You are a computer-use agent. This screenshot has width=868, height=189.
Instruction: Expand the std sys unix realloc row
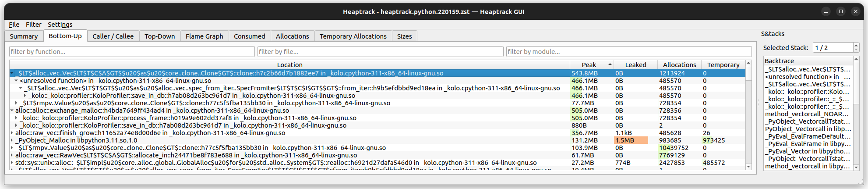[12, 163]
